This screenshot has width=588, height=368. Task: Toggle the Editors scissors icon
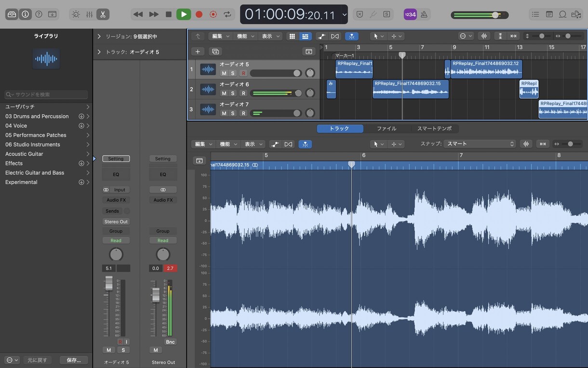[103, 14]
